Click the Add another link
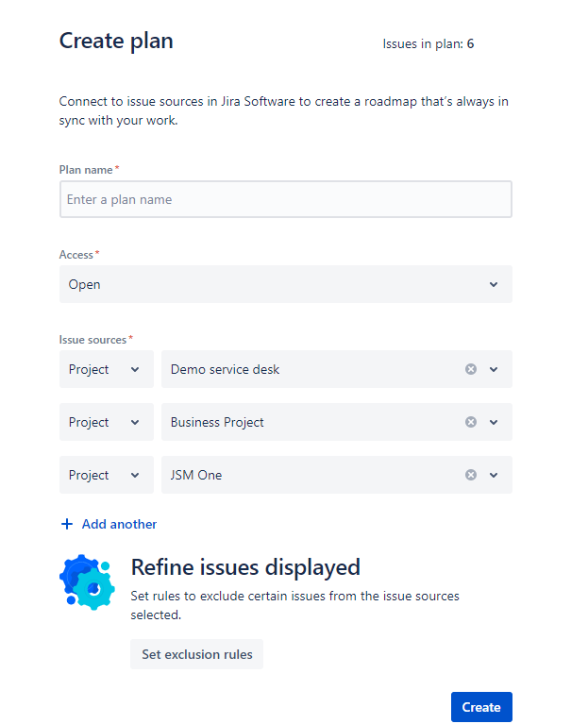 [x=119, y=524]
